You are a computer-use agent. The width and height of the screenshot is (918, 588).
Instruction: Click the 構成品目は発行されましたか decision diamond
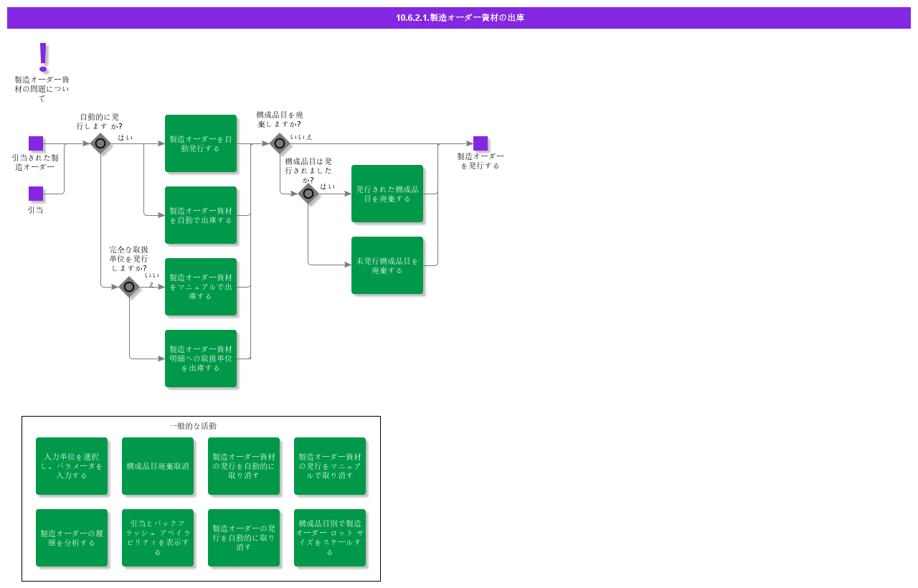308,194
